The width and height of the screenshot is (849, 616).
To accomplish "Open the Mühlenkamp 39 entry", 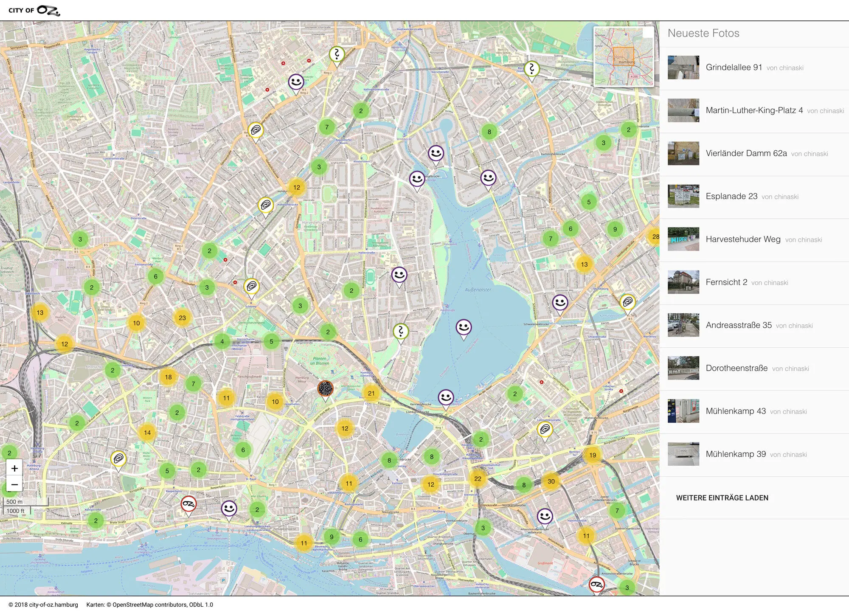I will tap(735, 454).
